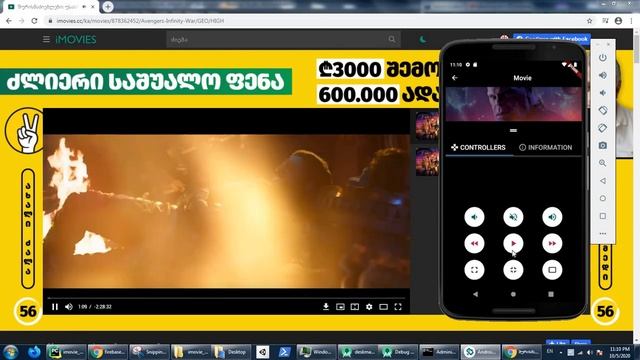Screen dimensions: 640x360
Task: Click the search magnifier icon
Action: [392, 40]
